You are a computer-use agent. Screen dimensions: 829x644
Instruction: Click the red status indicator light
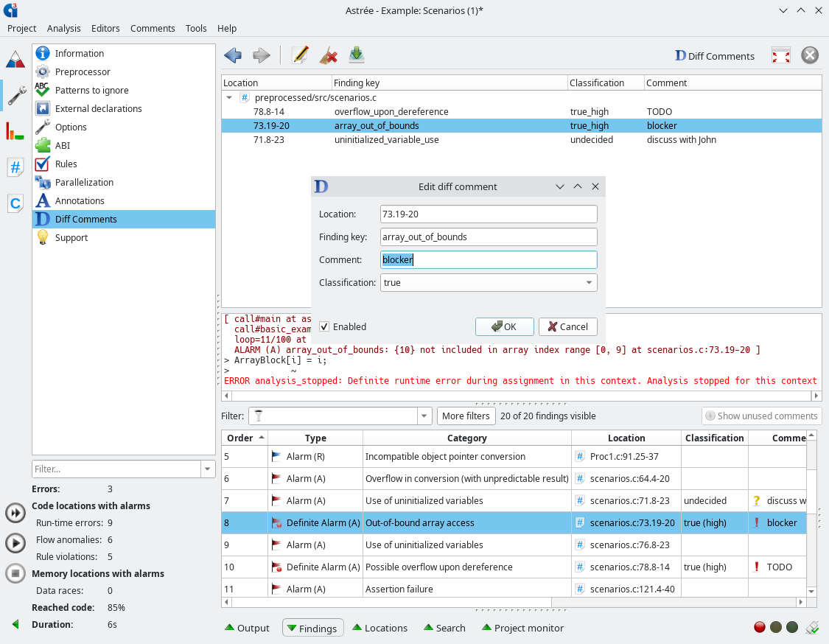click(759, 627)
